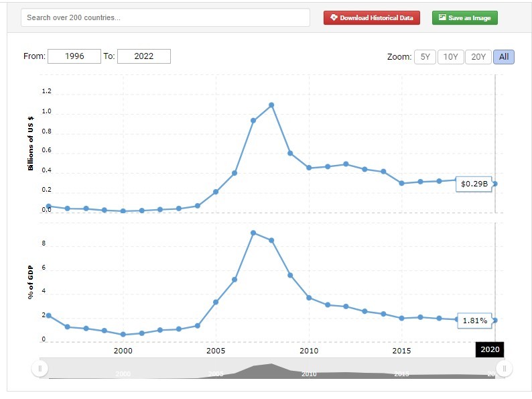Click Download Historical Data button
Screen dimensions: 532x399
[x=371, y=17]
